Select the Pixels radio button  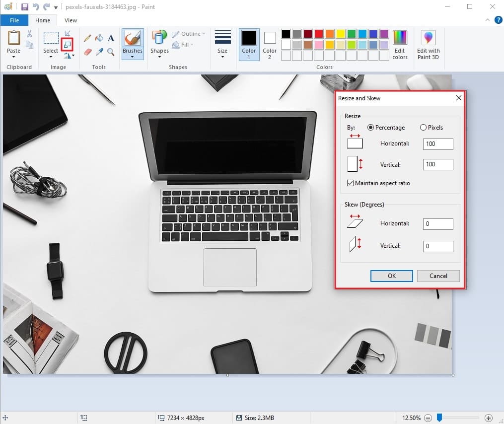click(x=423, y=128)
